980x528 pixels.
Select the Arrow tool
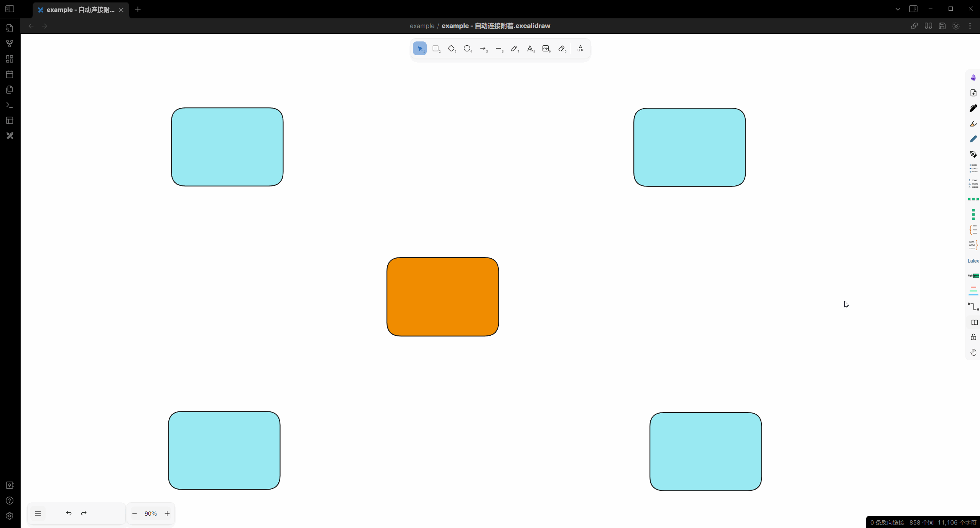click(483, 49)
